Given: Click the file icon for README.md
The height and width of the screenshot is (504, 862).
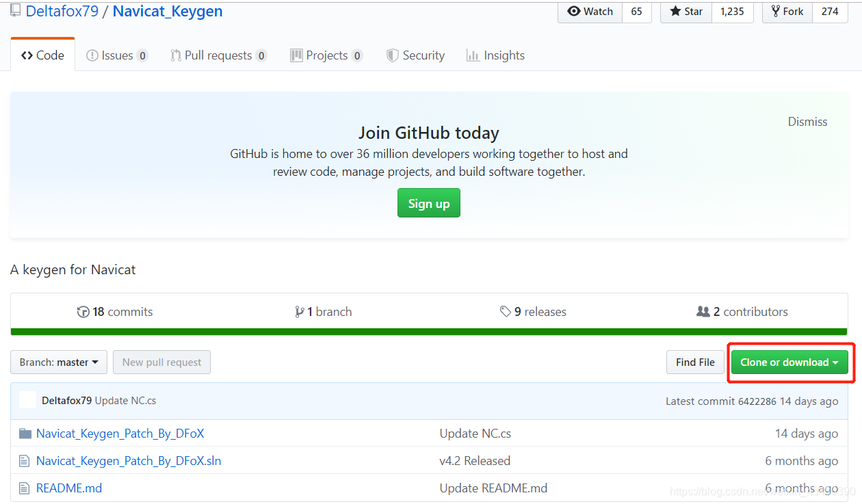Looking at the screenshot, I should point(25,488).
